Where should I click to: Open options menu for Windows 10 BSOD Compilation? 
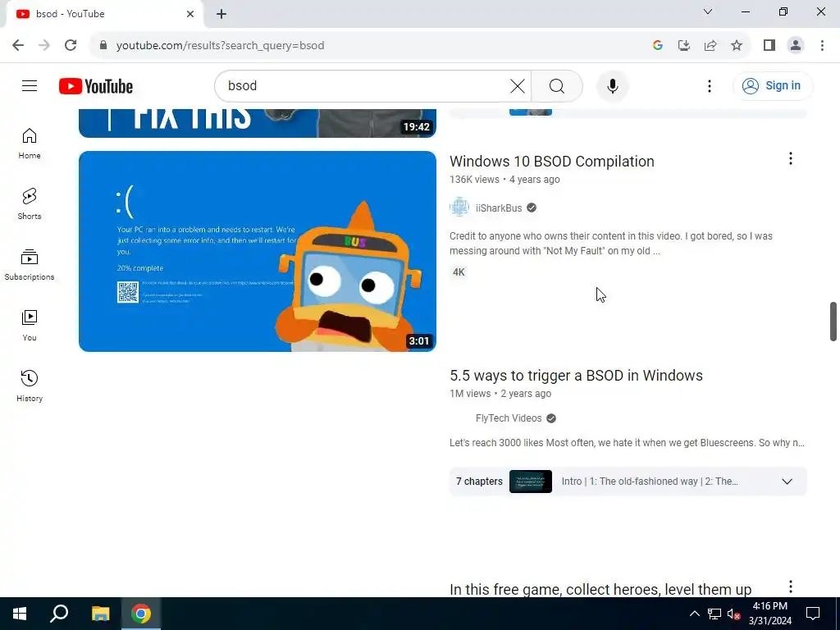click(790, 158)
